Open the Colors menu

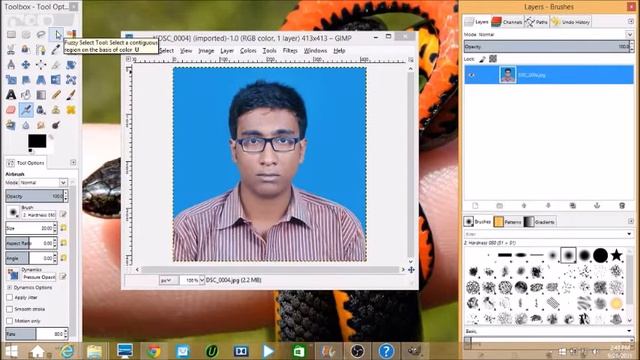248,51
